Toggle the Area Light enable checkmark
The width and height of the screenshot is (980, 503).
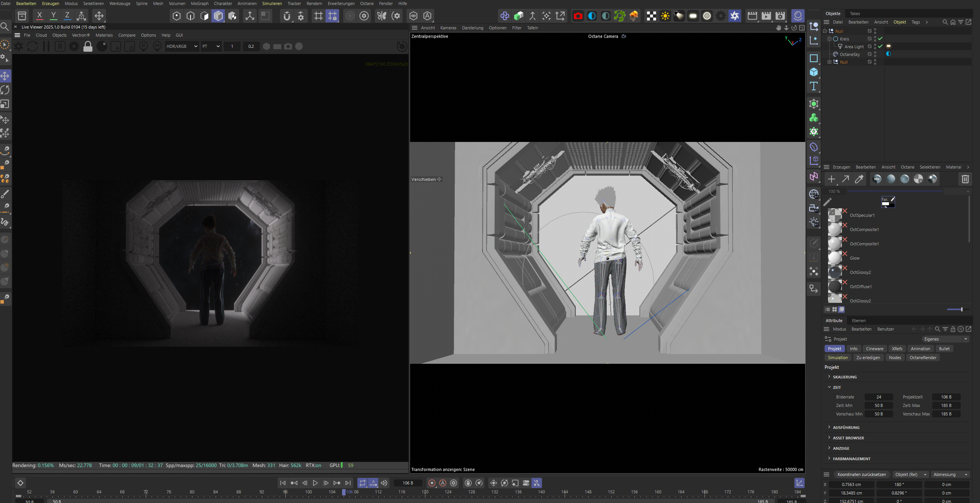coord(880,46)
